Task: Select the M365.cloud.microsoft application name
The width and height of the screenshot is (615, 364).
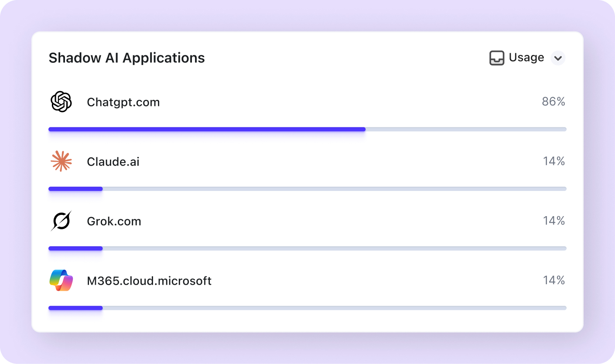Action: 149,281
